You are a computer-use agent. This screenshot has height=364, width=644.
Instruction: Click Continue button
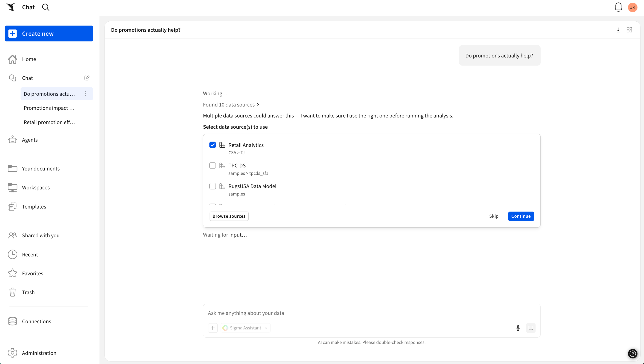(521, 216)
